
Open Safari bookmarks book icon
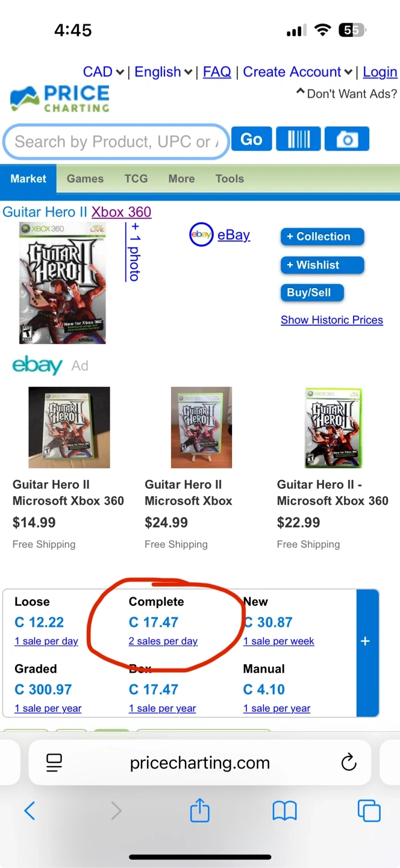point(284,811)
